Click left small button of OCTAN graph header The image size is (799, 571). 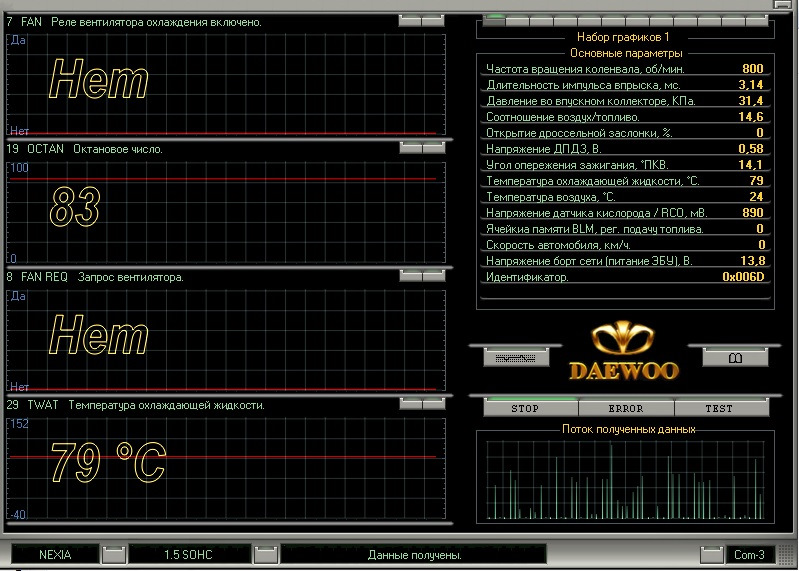[411, 148]
